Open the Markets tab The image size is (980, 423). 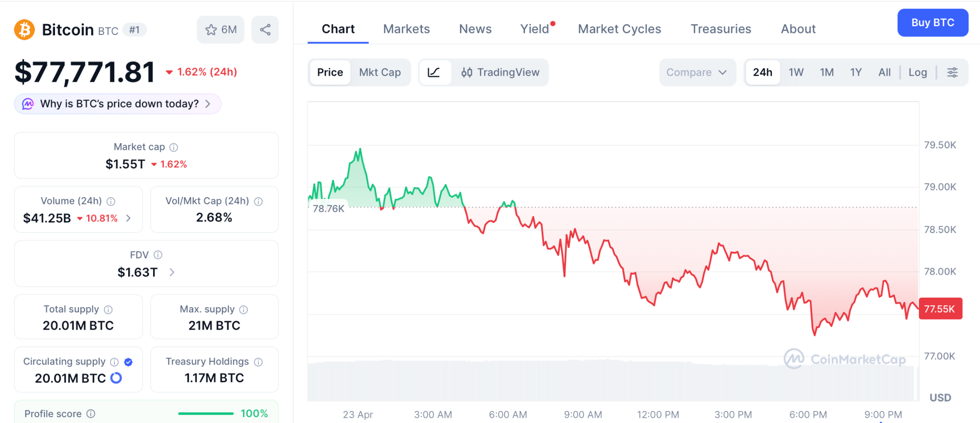point(406,29)
